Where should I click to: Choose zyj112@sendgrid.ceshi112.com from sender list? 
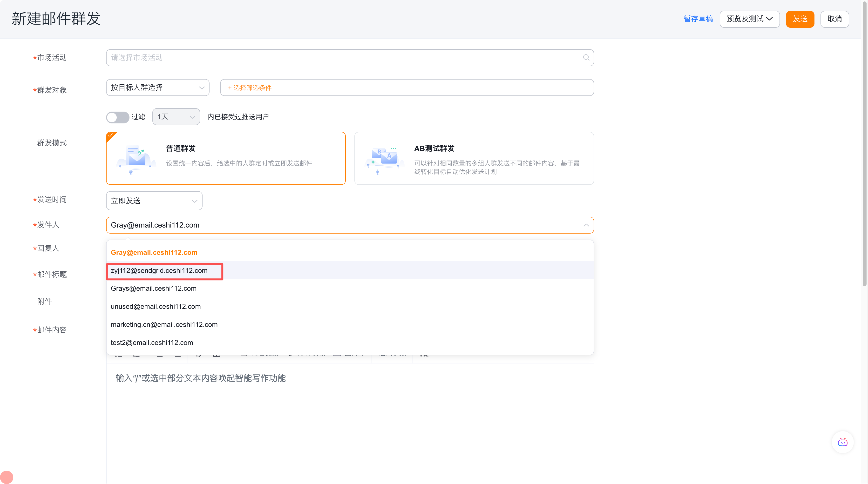click(159, 270)
